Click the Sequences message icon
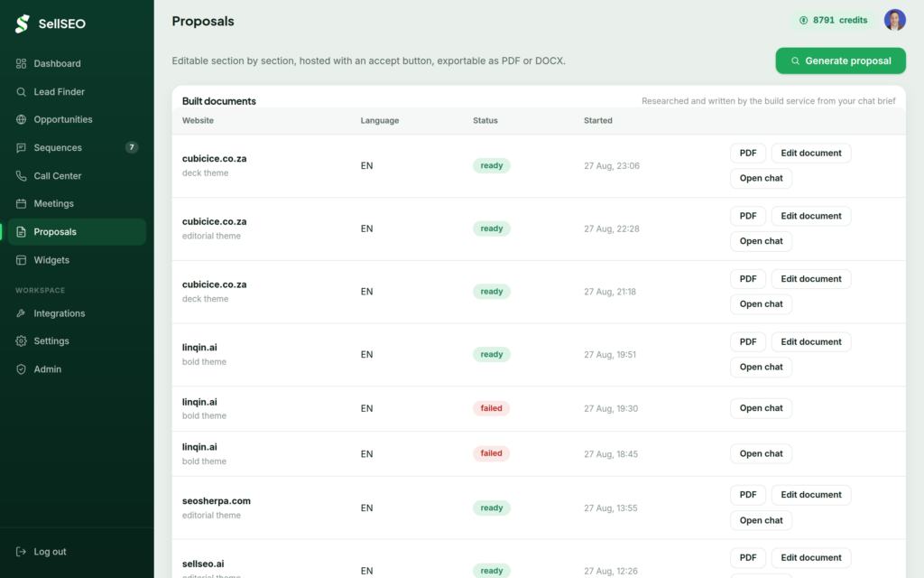 tap(22, 148)
